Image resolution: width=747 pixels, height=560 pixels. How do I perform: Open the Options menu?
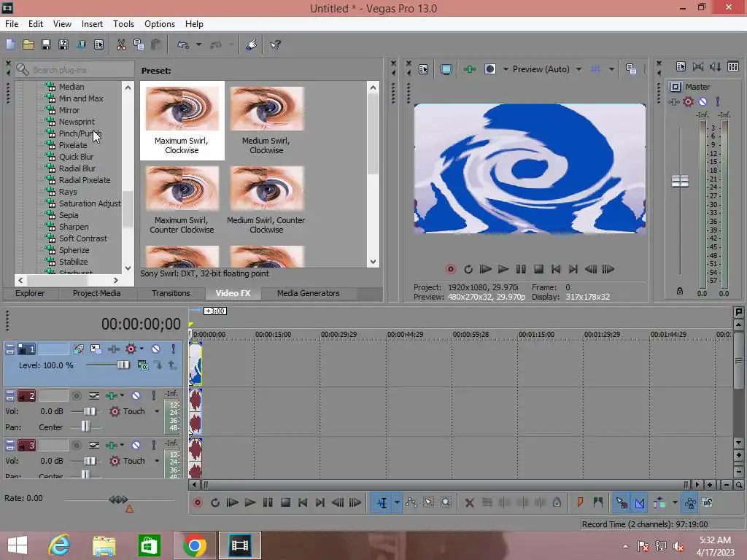click(x=160, y=24)
